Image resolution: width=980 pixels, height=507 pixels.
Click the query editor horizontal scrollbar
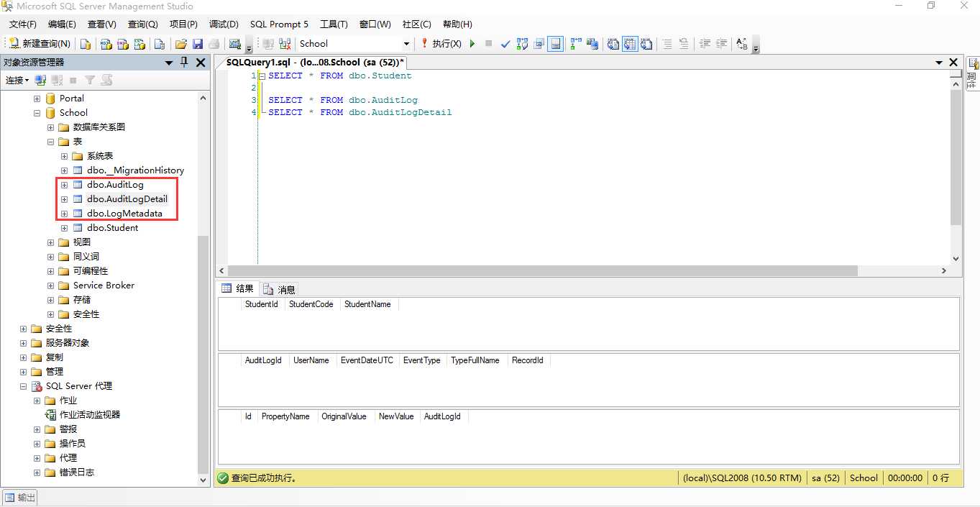click(582, 271)
